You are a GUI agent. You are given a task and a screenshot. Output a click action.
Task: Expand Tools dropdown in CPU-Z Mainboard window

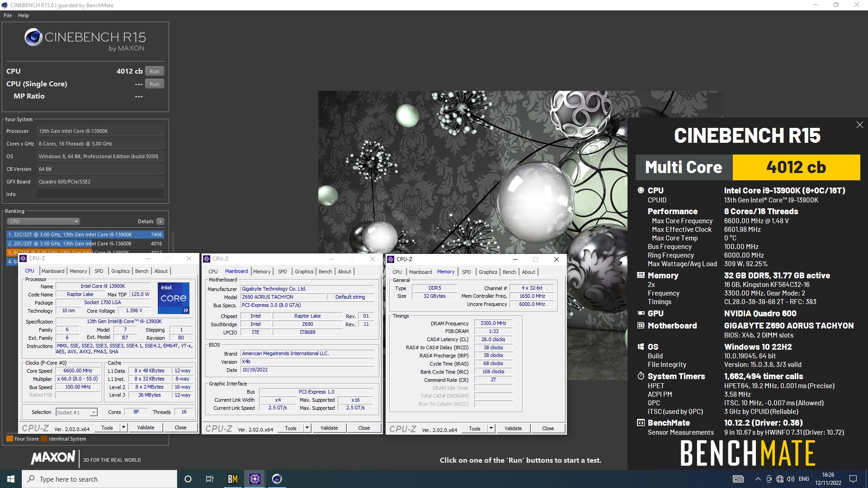click(307, 428)
